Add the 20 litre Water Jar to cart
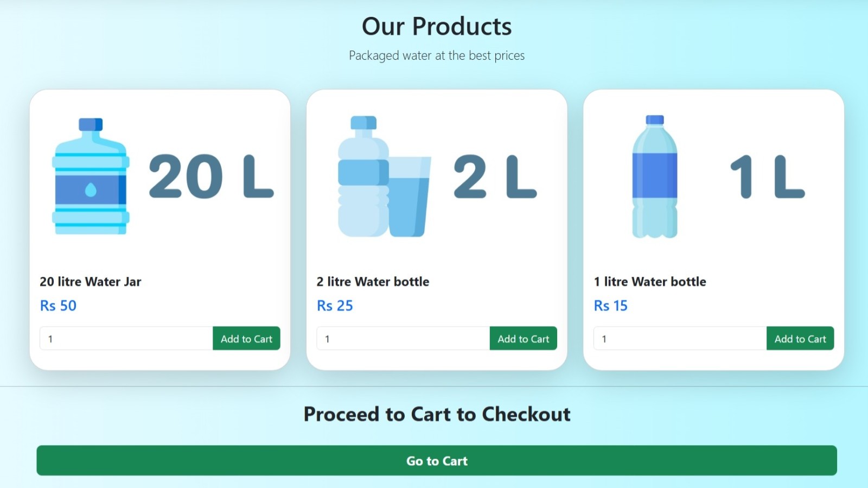Screen dimensions: 868x488 pyautogui.click(x=246, y=338)
